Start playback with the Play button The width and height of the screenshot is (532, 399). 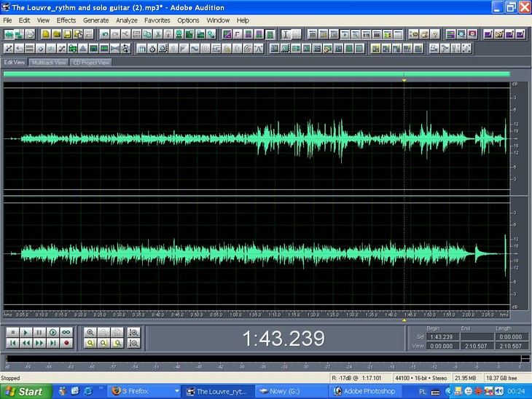tap(26, 332)
